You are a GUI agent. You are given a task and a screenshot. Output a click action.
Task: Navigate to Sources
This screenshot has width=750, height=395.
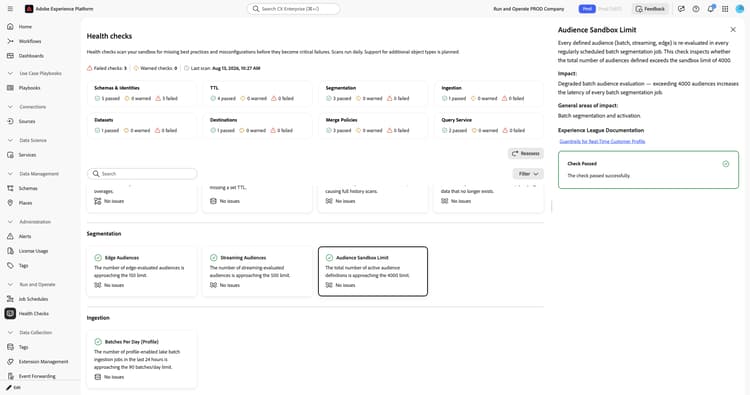[x=27, y=121]
